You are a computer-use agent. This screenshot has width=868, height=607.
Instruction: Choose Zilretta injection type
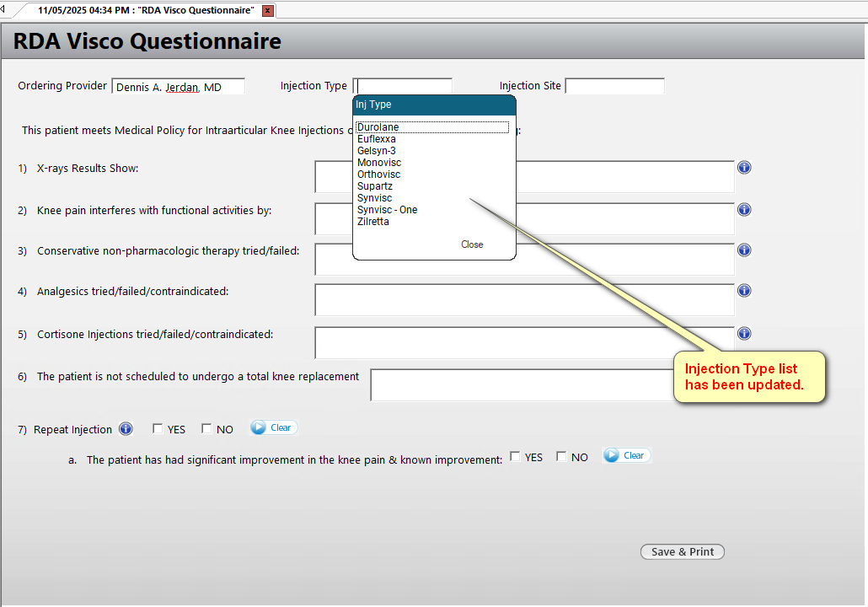[x=373, y=222]
